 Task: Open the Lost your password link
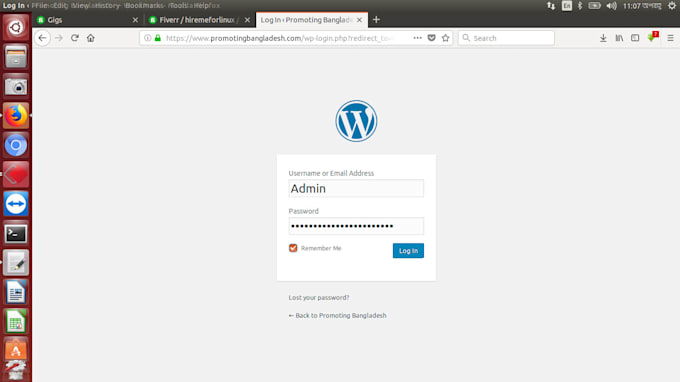tap(319, 297)
